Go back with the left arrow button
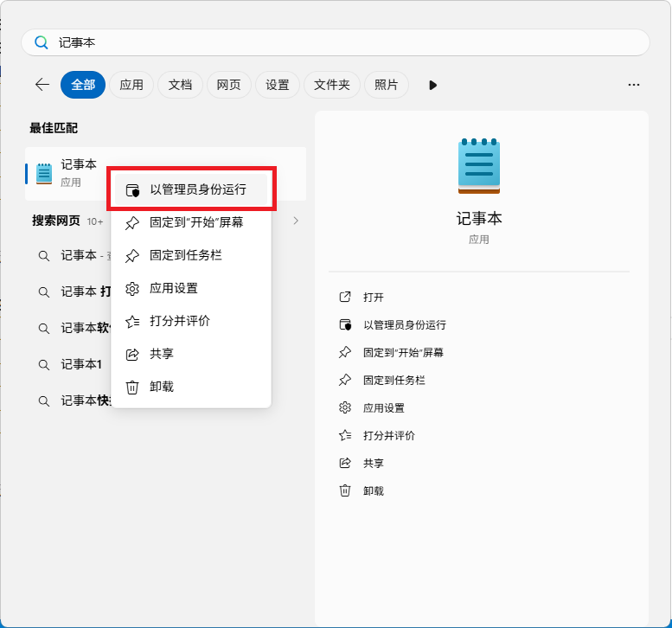Screen dimensions: 672x628 pos(42,85)
